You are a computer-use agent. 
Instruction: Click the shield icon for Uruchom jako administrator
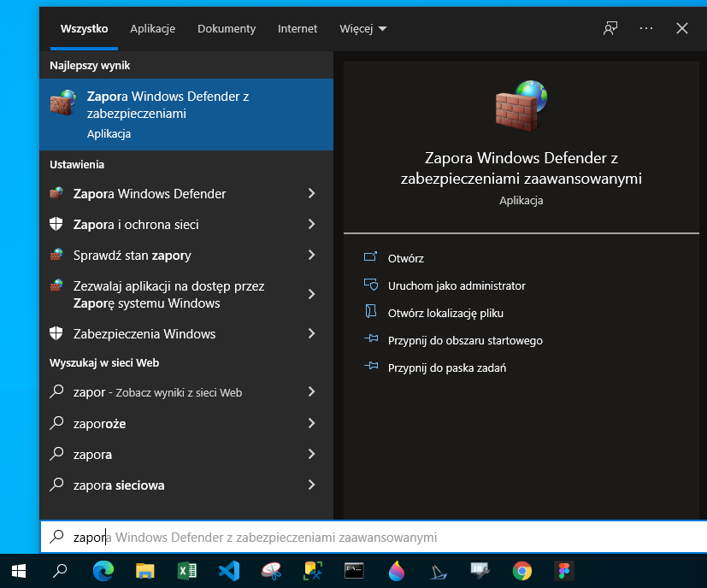point(371,284)
